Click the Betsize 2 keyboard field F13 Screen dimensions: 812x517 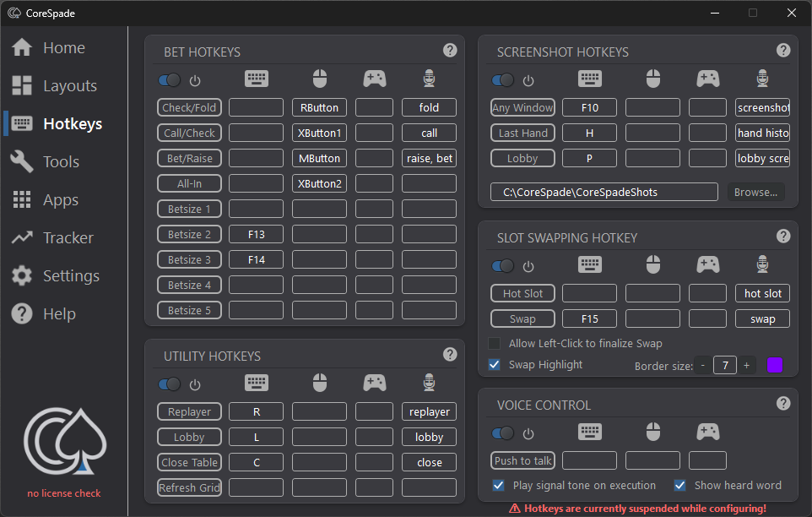pos(257,234)
